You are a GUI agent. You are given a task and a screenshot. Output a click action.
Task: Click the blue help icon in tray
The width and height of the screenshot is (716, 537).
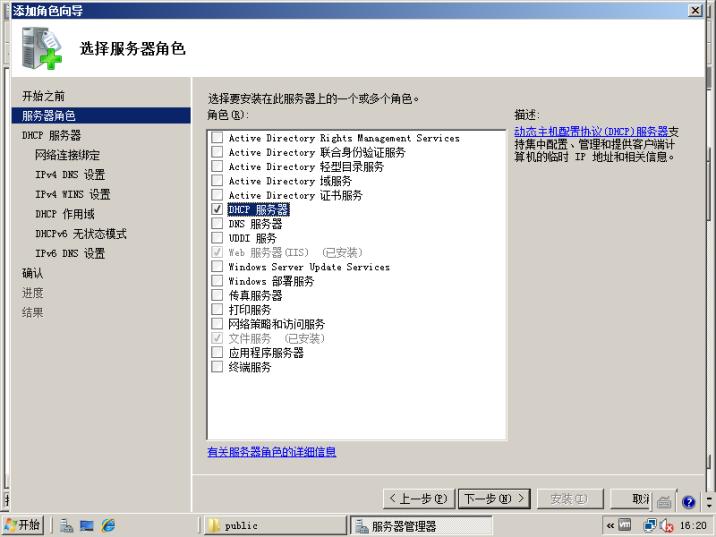[688, 502]
